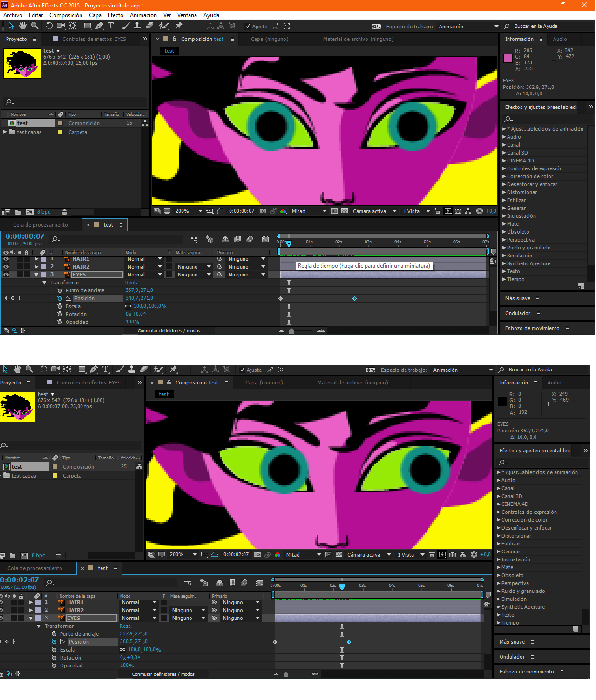Toggle transparency grid icon in upper viewer bar
The height and width of the screenshot is (700, 596).
point(345,211)
